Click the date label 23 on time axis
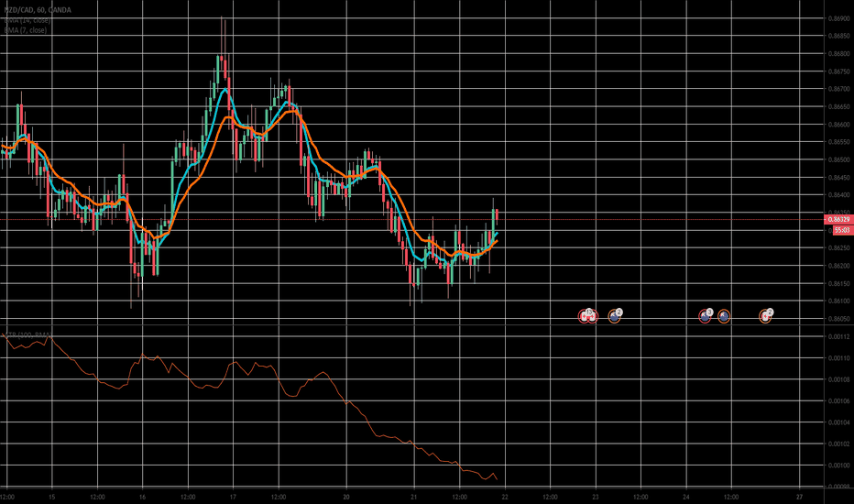 point(596,497)
